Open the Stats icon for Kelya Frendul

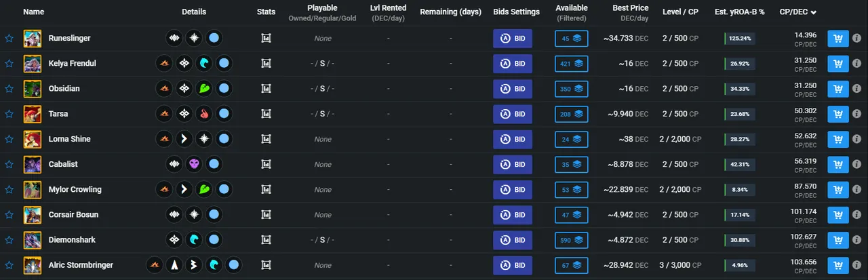click(x=267, y=64)
